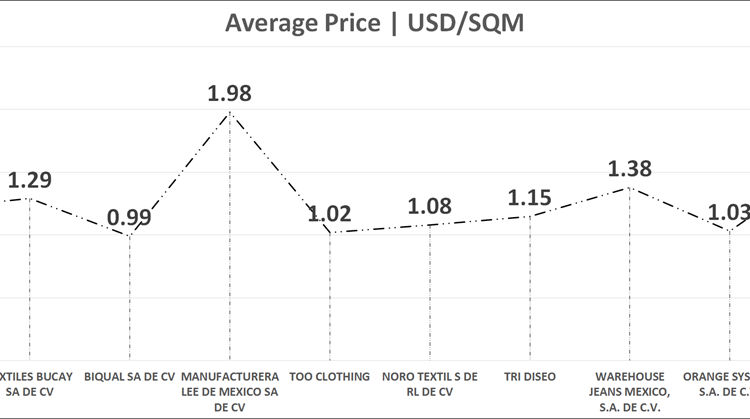Image resolution: width=750 pixels, height=419 pixels.
Task: Click the TOO CLOTHING axis label
Action: point(330,377)
